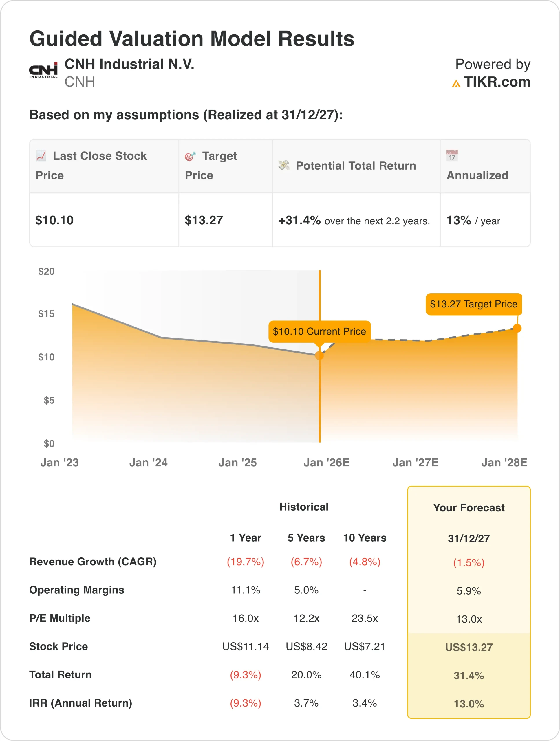Image resolution: width=560 pixels, height=741 pixels.
Task: Click the target dart icon beside Target Price
Action: pos(190,156)
